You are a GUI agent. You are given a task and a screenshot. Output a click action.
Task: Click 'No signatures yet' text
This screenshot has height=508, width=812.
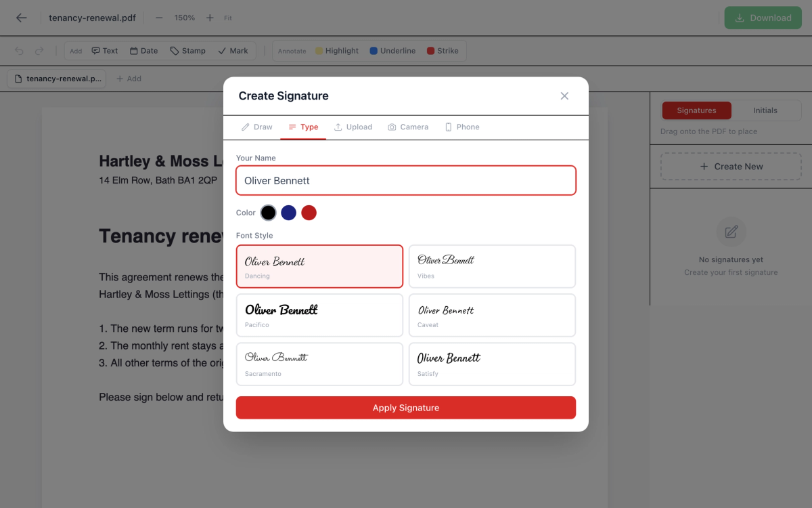(x=731, y=259)
